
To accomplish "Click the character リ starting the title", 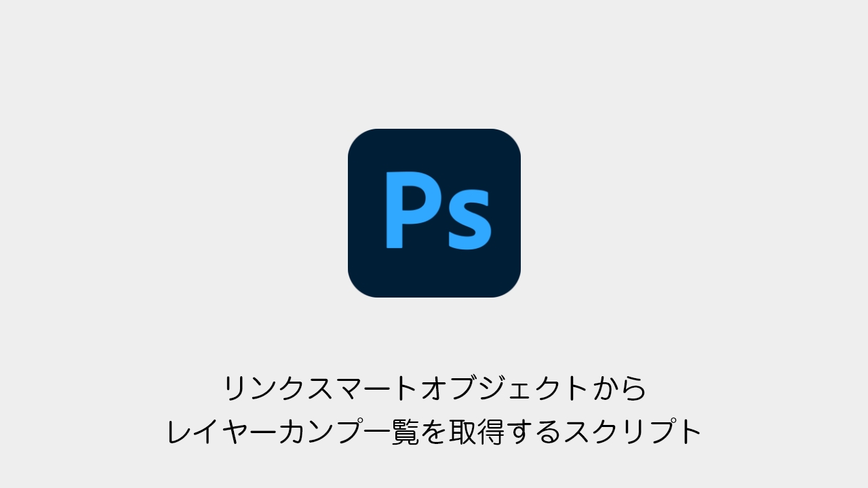I will pos(235,389).
